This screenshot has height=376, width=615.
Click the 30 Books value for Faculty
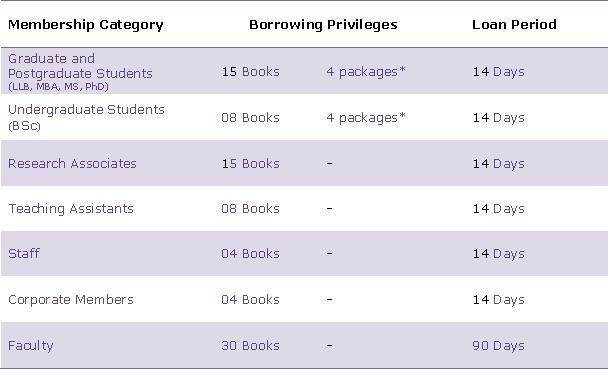pos(250,345)
